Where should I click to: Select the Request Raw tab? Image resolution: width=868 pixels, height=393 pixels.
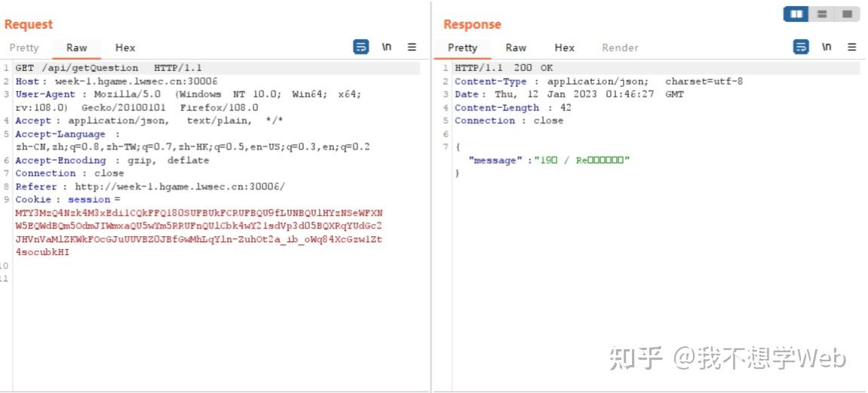click(x=76, y=48)
